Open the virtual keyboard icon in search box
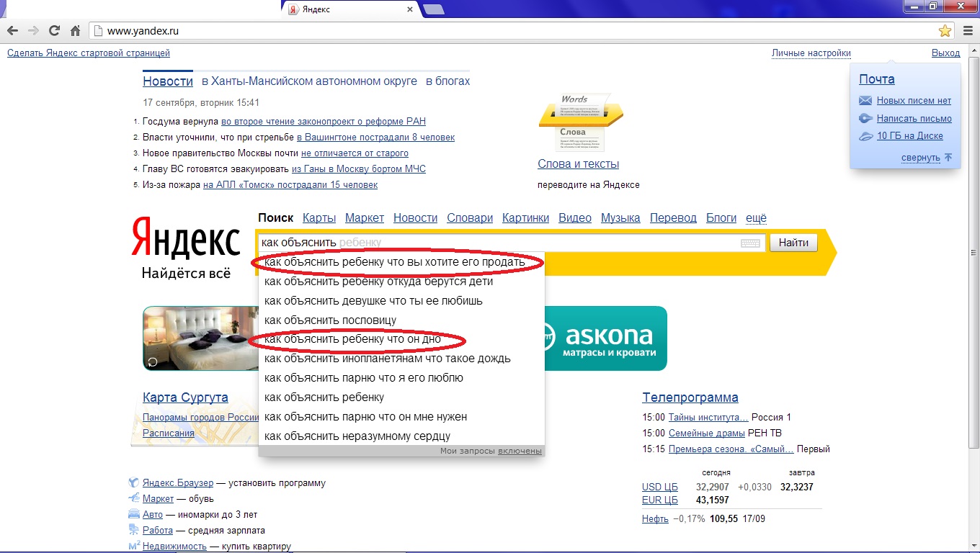The width and height of the screenshot is (980, 553). 750,243
